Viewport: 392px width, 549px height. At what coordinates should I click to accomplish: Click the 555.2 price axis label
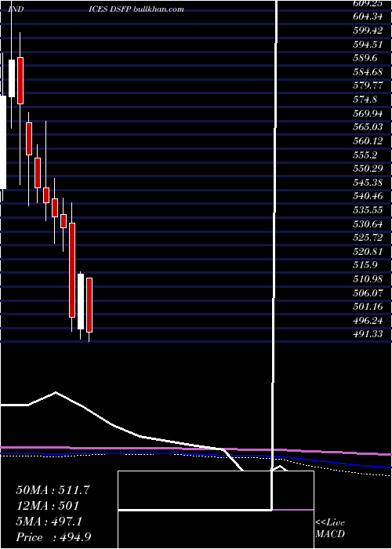coord(365,155)
